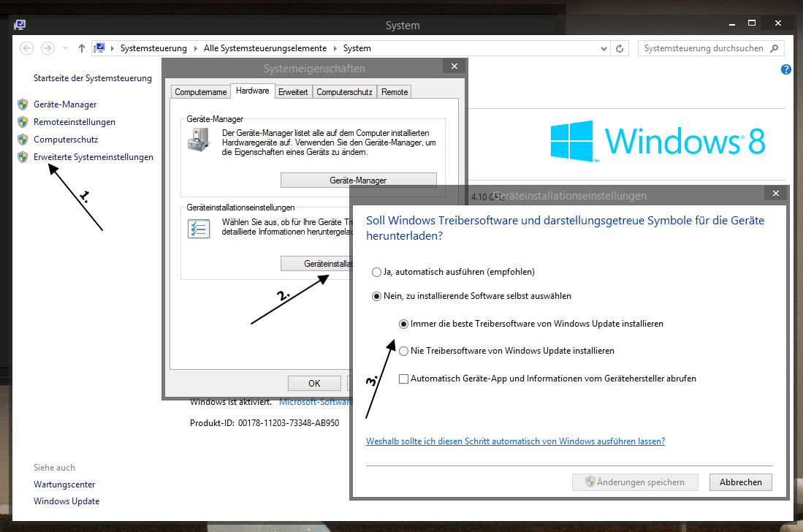Click the Geräte-Manager button in Systemeigenschaften
This screenshot has width=803, height=532.
(359, 180)
